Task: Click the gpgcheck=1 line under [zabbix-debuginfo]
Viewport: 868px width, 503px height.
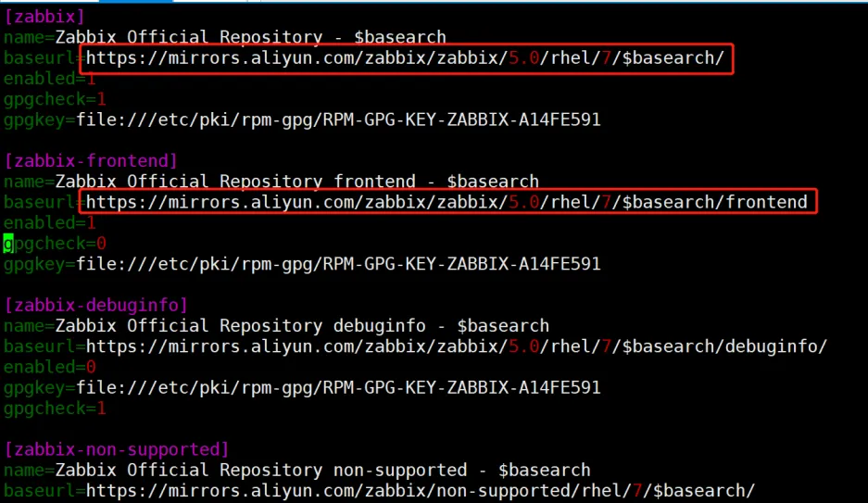Action: click(x=56, y=408)
